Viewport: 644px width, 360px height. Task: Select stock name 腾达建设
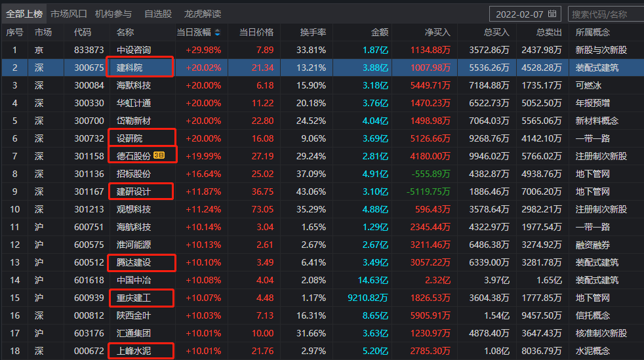coord(134,262)
